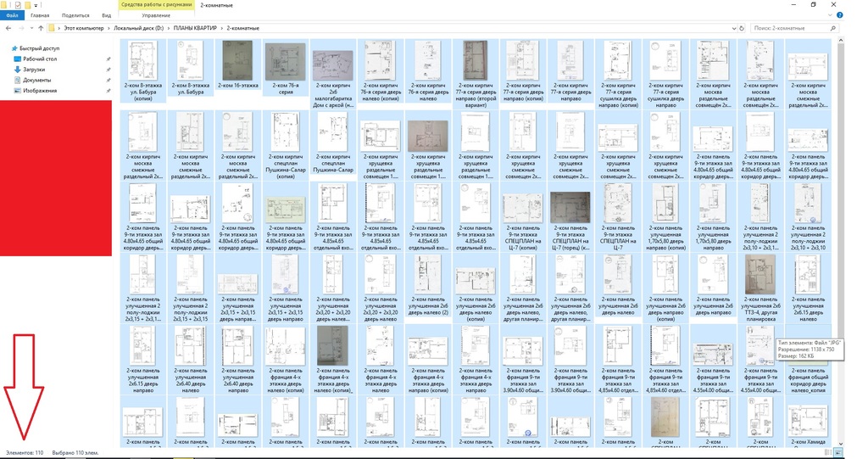Viewport: 868px width, 459px height.
Task: Click the Back navigation arrow
Action: point(7,28)
